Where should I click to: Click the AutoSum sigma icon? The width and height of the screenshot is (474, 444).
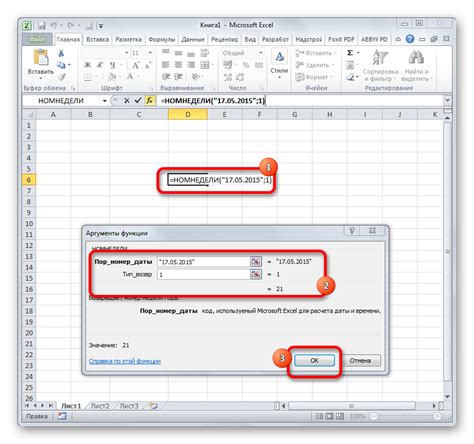pyautogui.click(x=350, y=53)
